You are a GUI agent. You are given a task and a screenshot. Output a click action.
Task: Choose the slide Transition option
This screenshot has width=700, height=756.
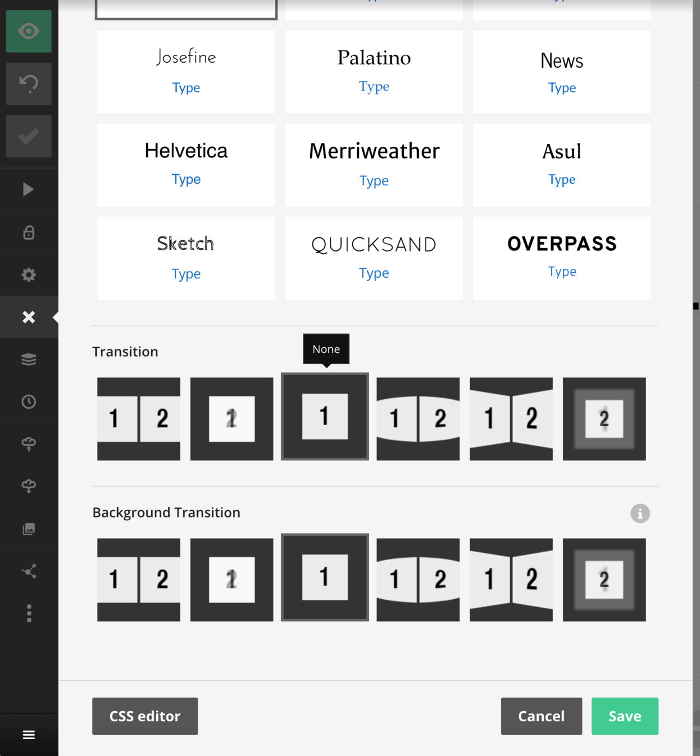[x=139, y=419]
